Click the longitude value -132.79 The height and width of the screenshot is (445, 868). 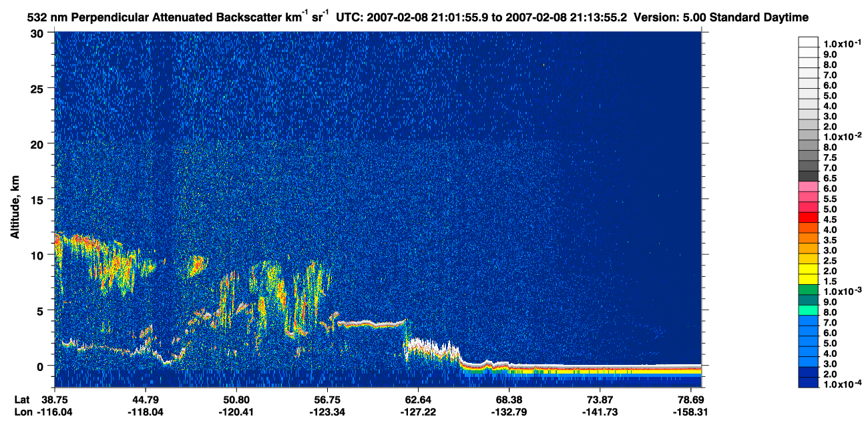click(509, 412)
